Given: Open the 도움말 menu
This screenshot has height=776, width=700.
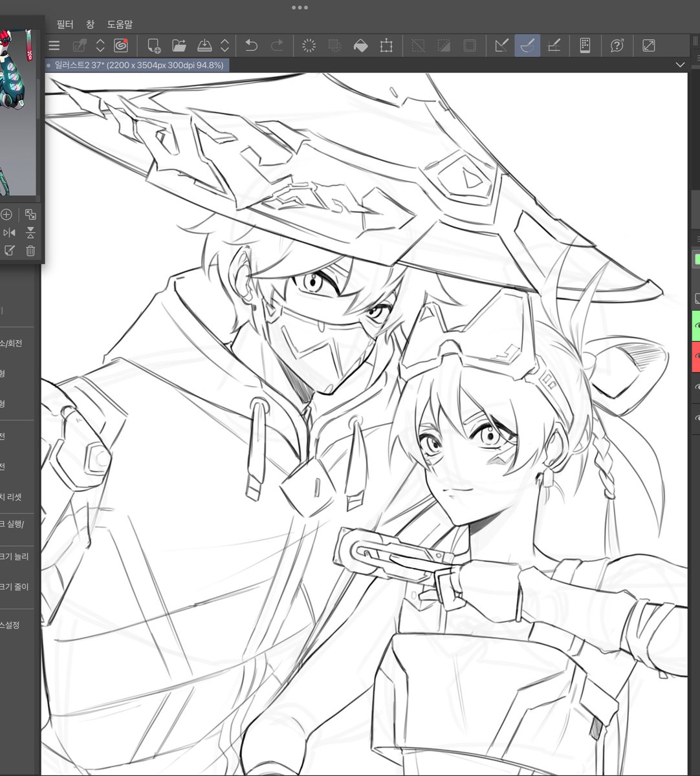Looking at the screenshot, I should click(120, 24).
